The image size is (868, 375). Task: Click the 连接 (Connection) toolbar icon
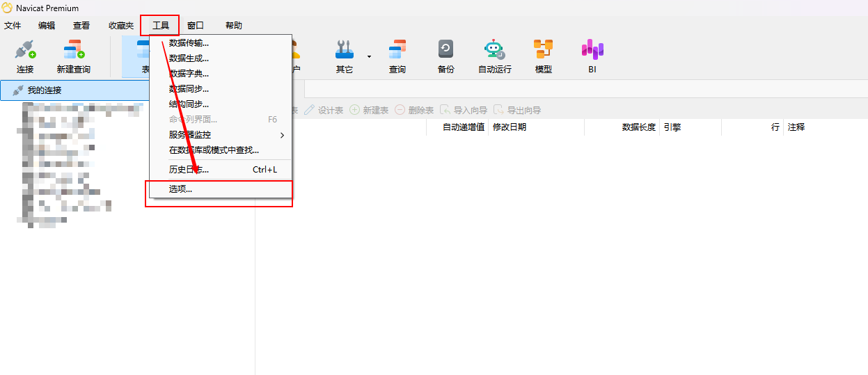coord(25,56)
